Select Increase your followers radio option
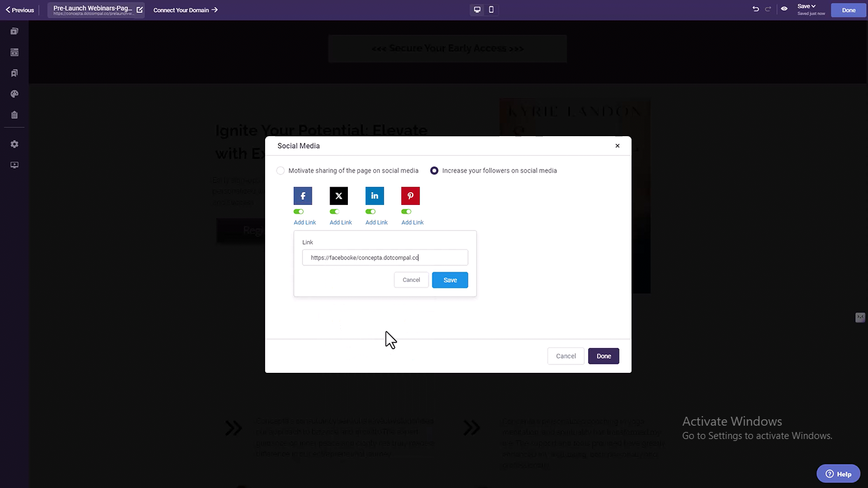This screenshot has width=868, height=488. 434,171
